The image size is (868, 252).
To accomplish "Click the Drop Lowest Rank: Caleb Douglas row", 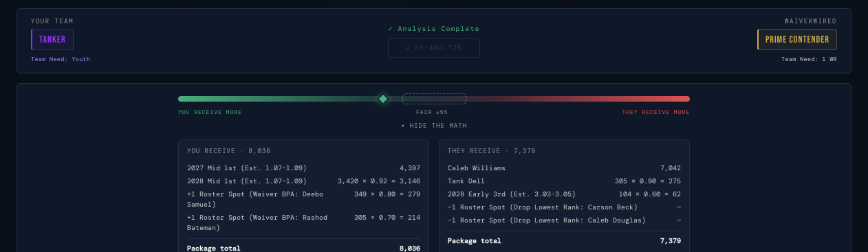I will pos(564,220).
